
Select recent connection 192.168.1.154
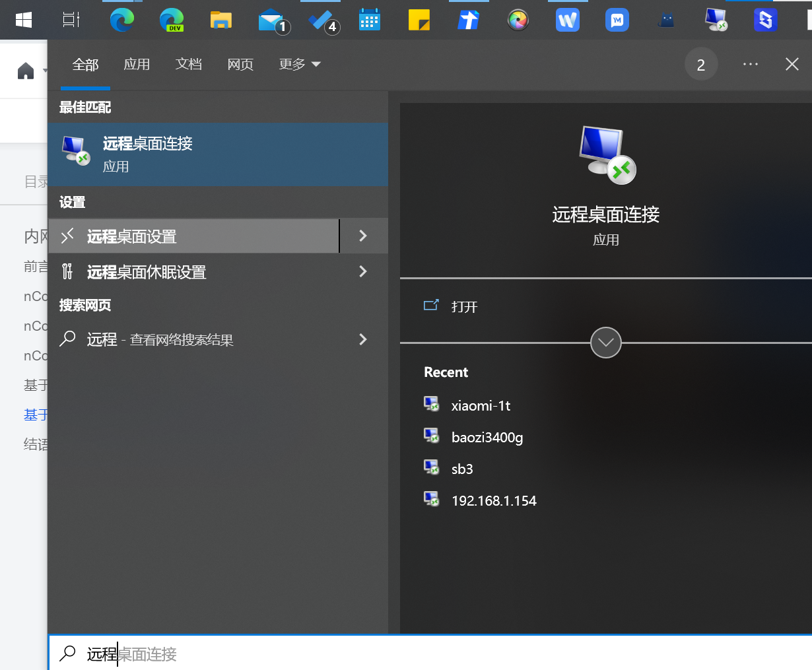tap(494, 500)
